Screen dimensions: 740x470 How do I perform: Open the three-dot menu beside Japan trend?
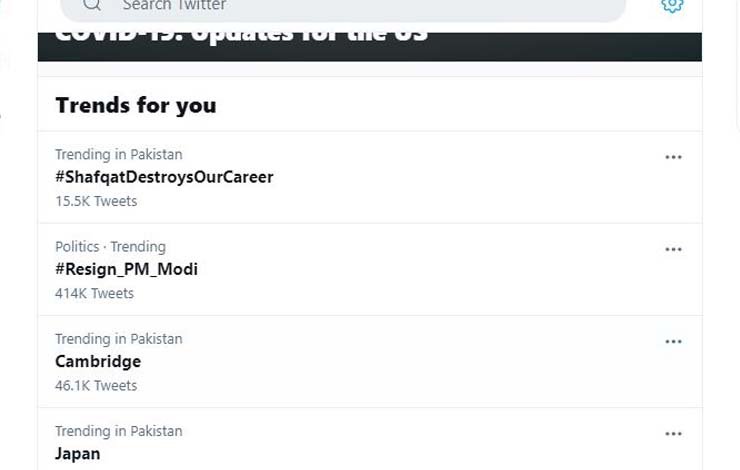coord(673,434)
